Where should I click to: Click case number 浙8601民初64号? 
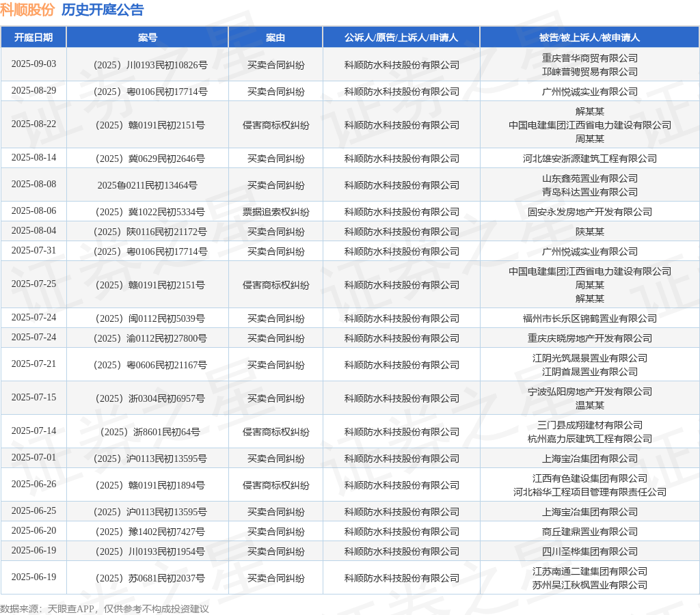click(x=150, y=432)
